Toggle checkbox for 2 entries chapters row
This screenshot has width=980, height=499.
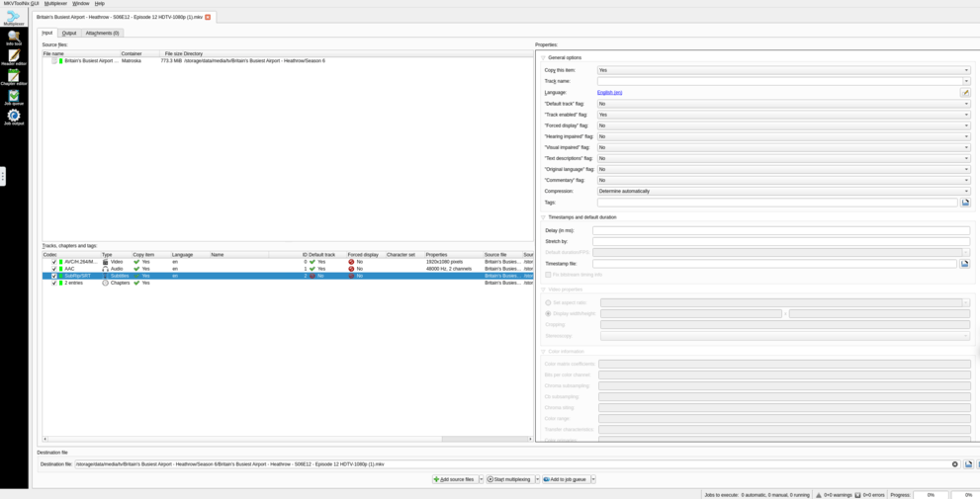click(54, 283)
